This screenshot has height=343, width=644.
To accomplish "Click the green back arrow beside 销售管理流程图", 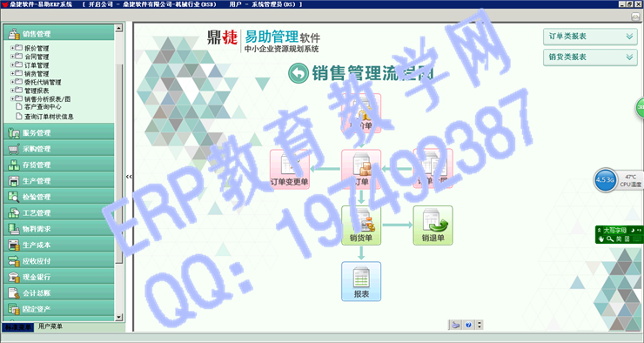I will point(299,73).
